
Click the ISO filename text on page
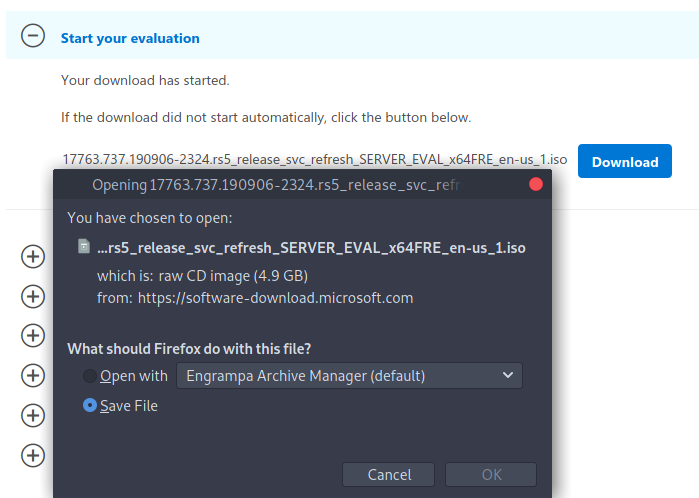tap(315, 159)
